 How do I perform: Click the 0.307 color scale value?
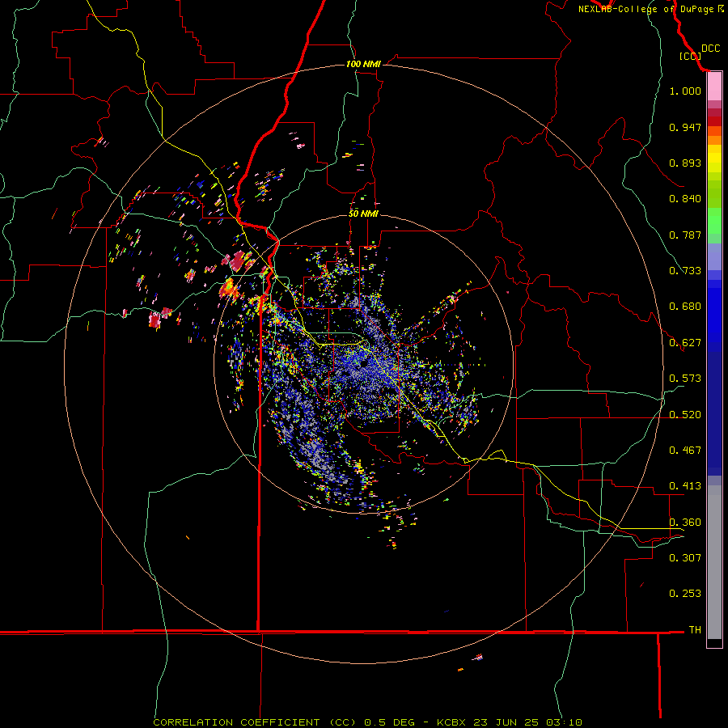pos(685,557)
